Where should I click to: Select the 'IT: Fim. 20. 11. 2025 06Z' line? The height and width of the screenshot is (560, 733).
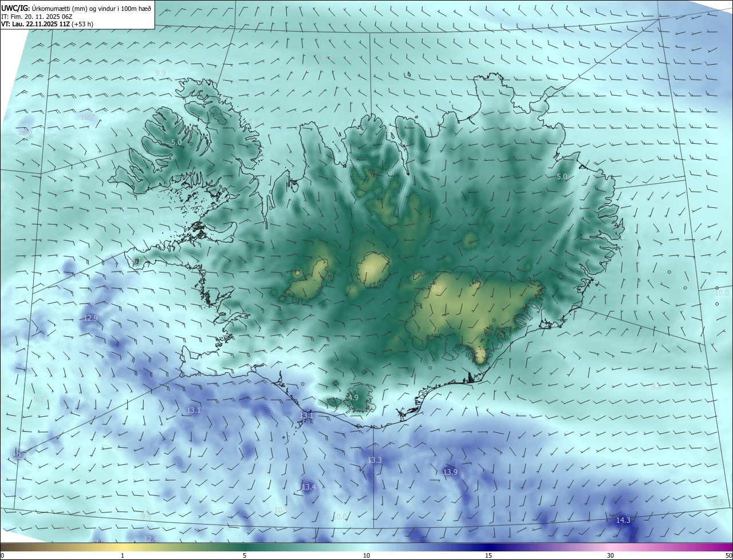[37, 16]
